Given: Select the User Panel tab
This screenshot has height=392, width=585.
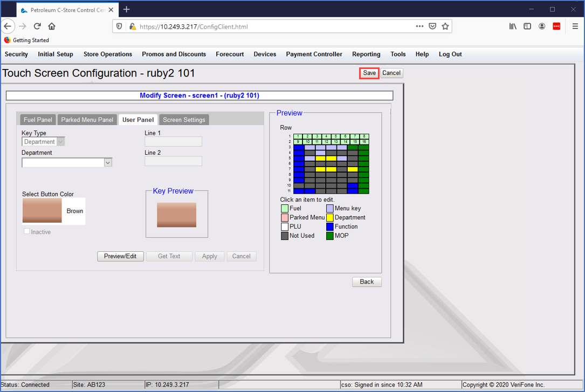Looking at the screenshot, I should click(138, 120).
